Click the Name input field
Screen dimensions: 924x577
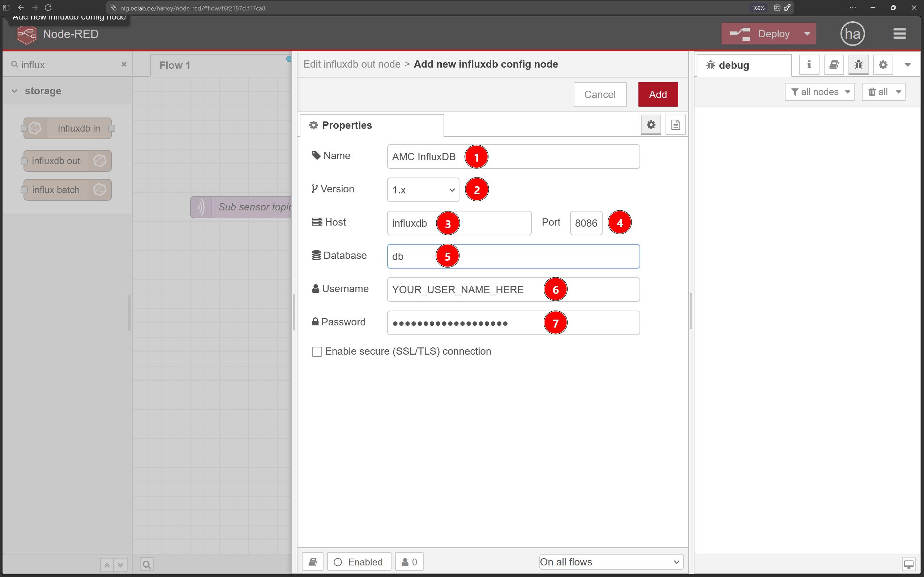[x=513, y=157]
